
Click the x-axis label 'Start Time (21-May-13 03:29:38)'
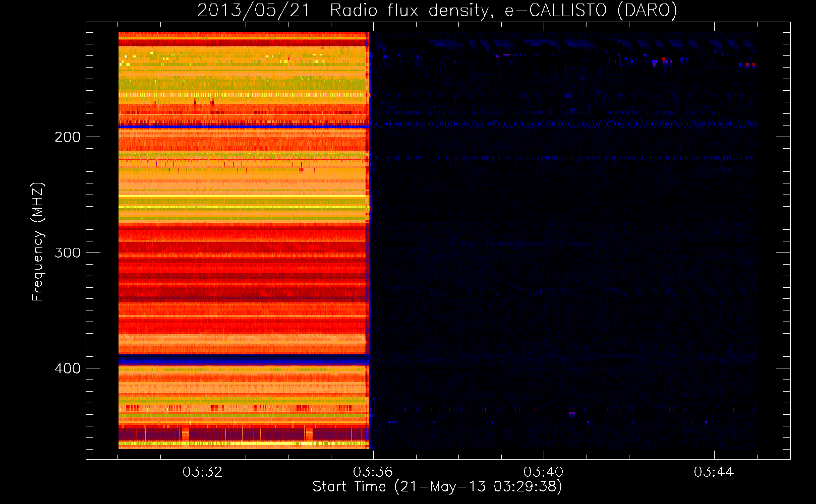[437, 487]
